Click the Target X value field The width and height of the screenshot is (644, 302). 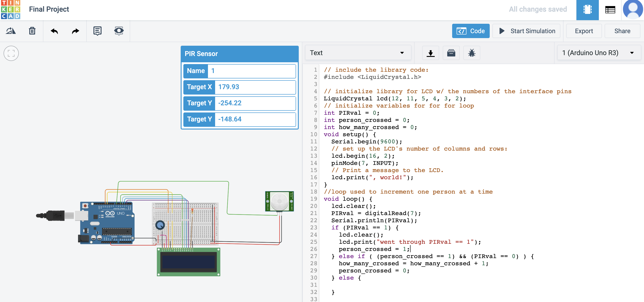pyautogui.click(x=255, y=87)
